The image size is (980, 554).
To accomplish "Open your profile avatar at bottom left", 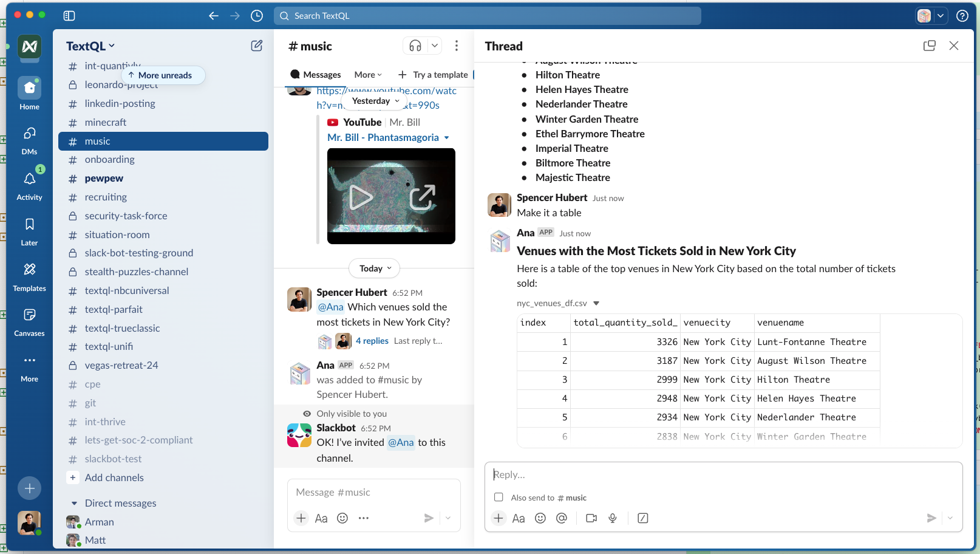I will (29, 522).
